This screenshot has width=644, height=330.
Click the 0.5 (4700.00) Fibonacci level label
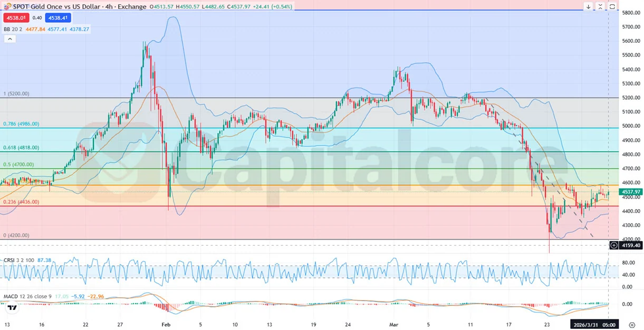point(18,165)
